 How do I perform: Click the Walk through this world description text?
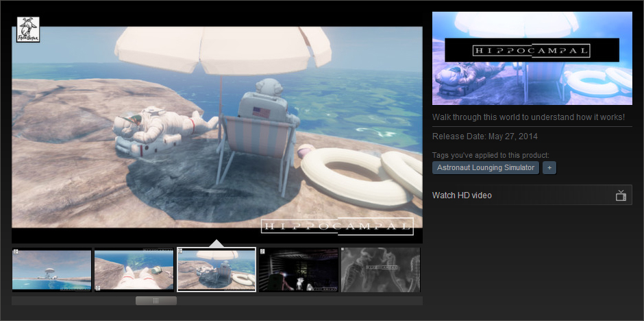[x=529, y=117]
